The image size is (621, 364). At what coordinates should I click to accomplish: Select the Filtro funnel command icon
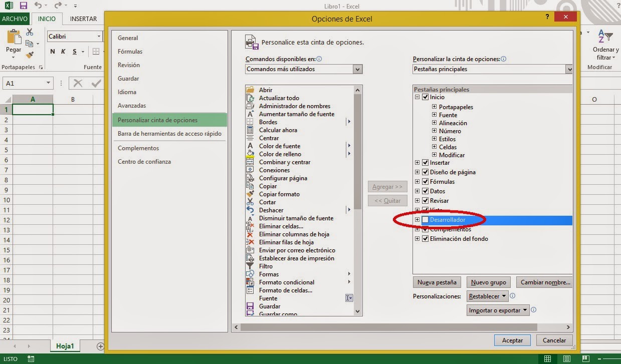(251, 266)
